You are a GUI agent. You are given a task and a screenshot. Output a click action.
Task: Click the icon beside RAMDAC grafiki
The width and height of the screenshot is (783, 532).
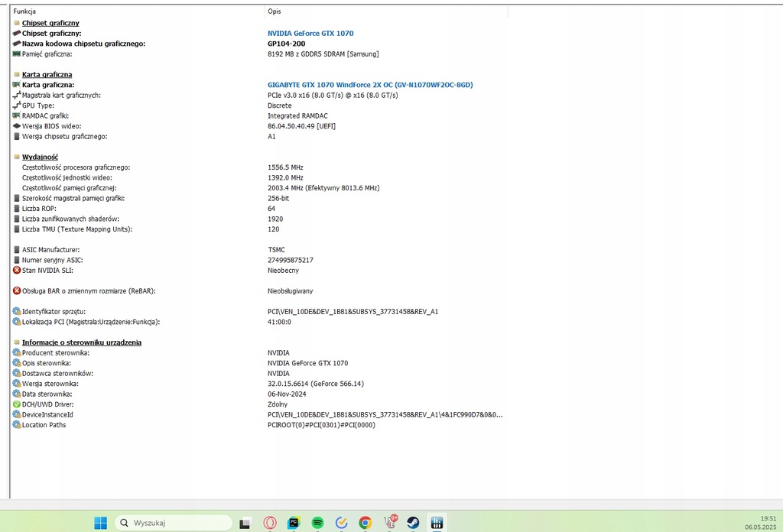pyautogui.click(x=17, y=115)
